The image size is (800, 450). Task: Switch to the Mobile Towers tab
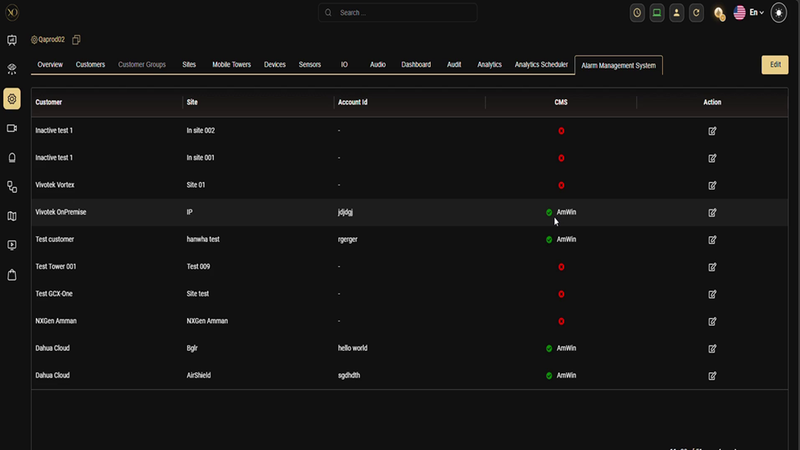[232, 65]
